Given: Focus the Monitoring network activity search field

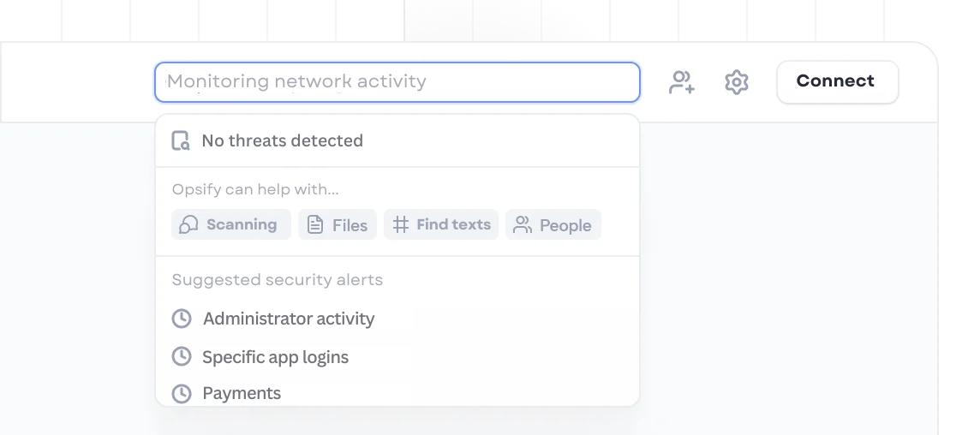Looking at the screenshot, I should (397, 82).
